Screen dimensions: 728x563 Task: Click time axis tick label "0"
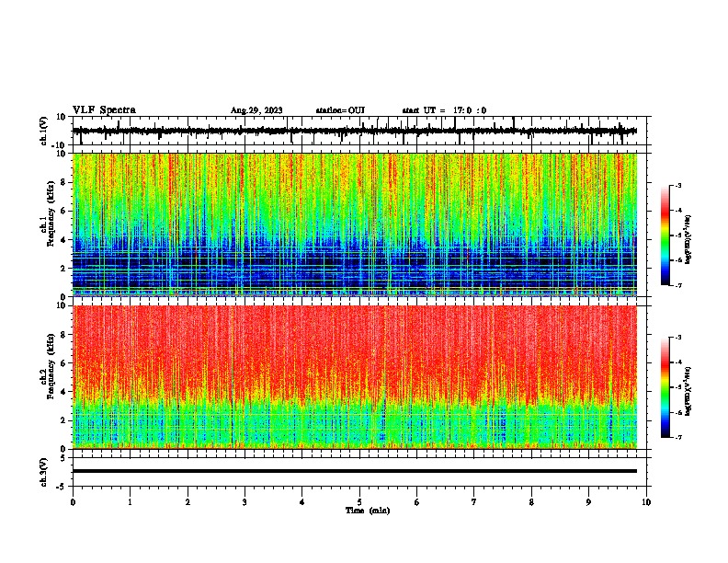click(x=73, y=502)
